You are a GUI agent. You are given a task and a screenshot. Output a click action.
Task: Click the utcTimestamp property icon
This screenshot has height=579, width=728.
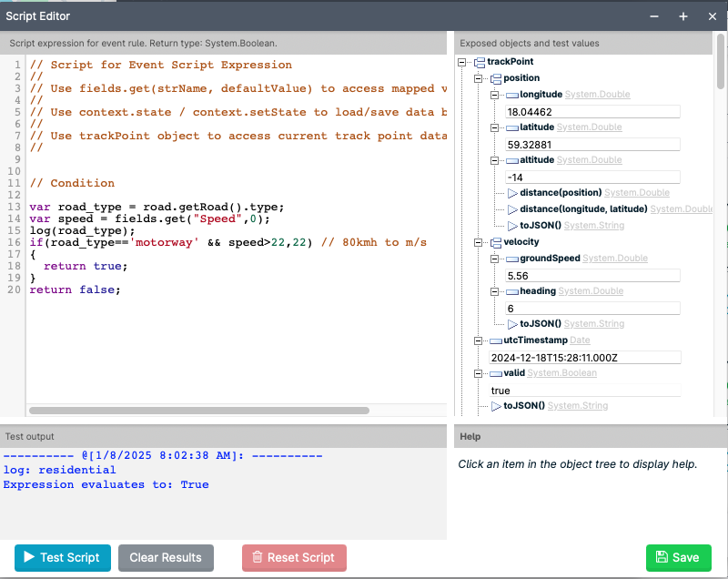496,340
